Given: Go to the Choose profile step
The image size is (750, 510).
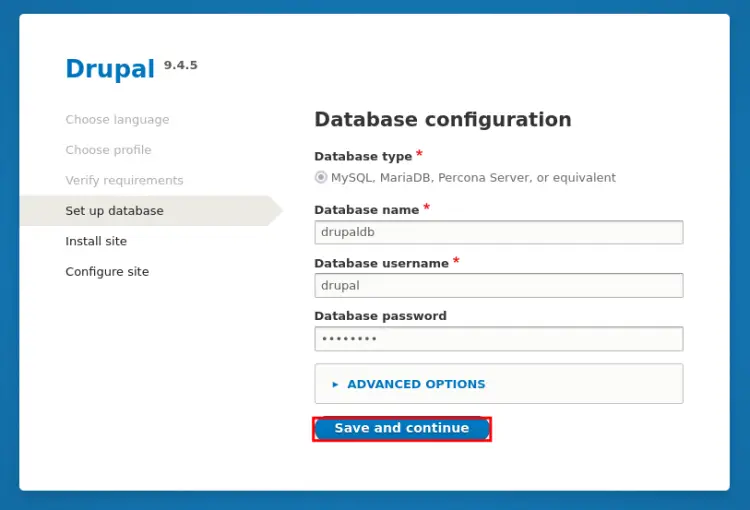Looking at the screenshot, I should click(108, 150).
